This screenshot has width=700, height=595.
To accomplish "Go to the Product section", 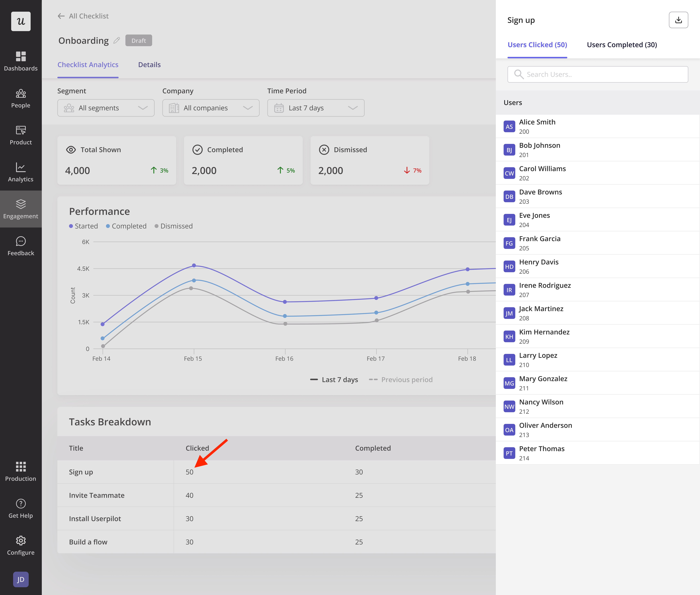I will (21, 135).
